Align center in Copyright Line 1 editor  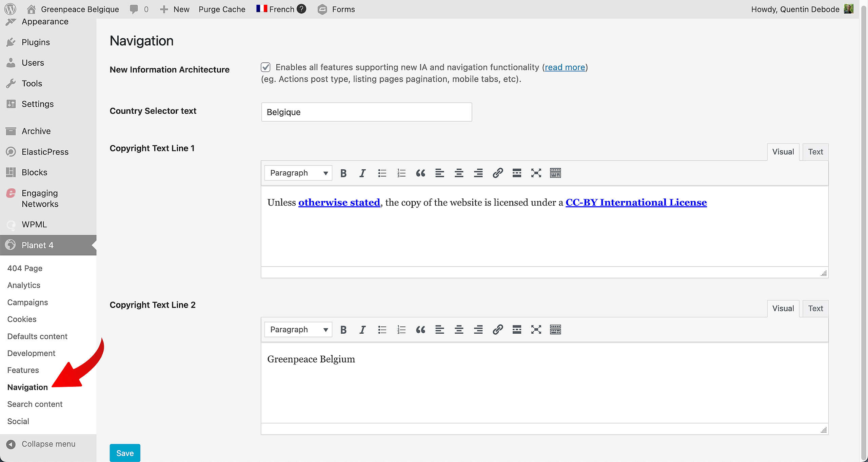point(459,173)
